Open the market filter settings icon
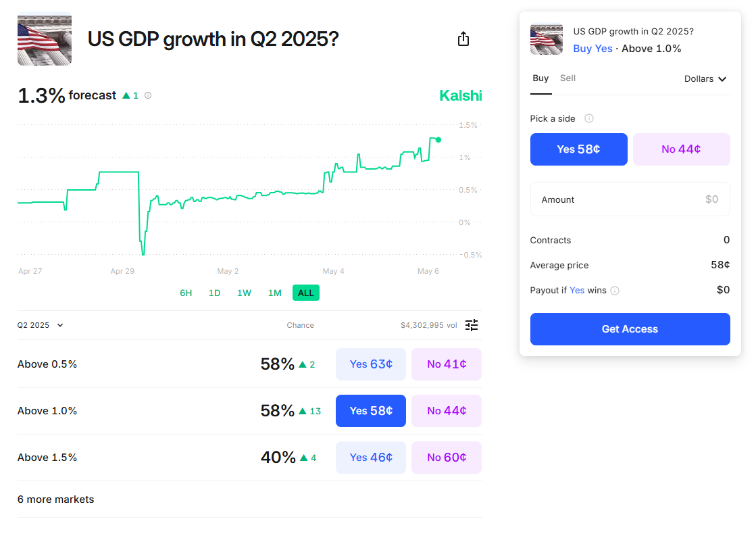Screen dimensions: 756x538 pos(472,325)
